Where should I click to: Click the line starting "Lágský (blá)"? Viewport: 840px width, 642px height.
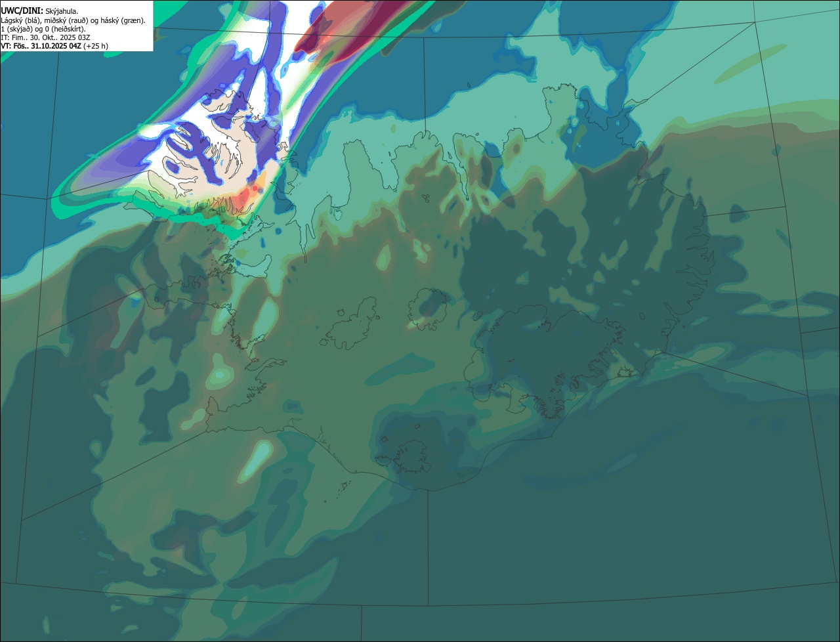point(73,20)
